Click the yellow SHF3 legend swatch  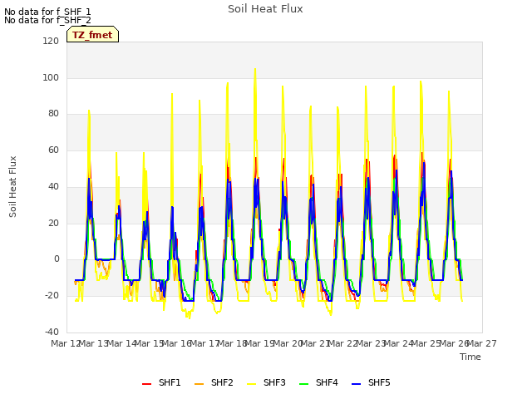point(251,384)
